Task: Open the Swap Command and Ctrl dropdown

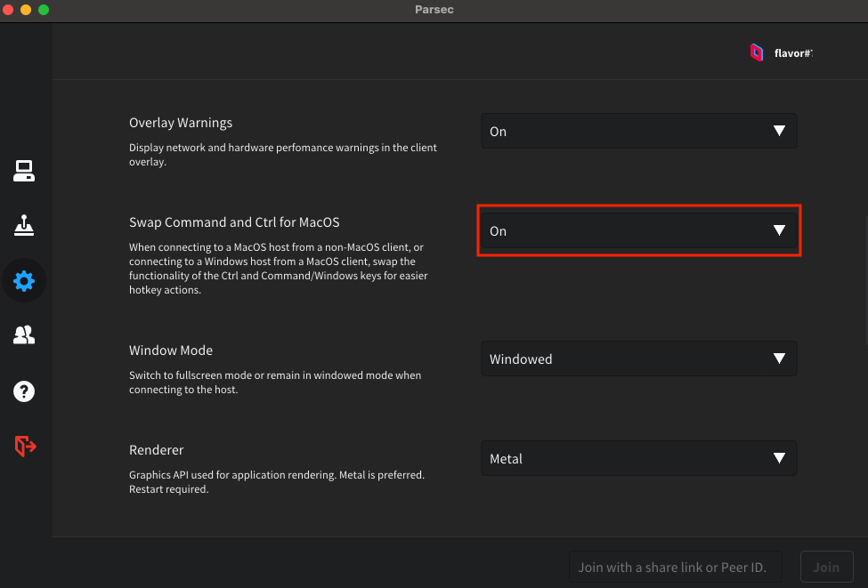Action: pos(639,230)
